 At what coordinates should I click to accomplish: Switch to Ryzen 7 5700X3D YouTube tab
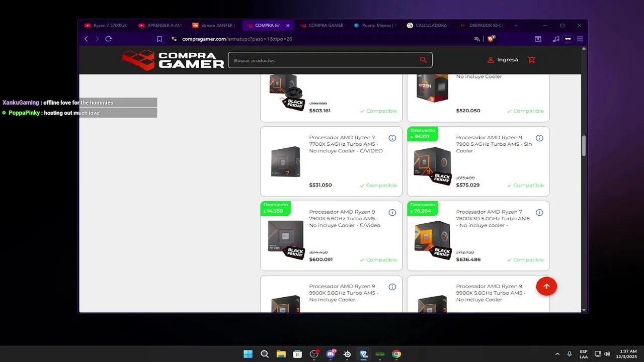click(x=106, y=26)
